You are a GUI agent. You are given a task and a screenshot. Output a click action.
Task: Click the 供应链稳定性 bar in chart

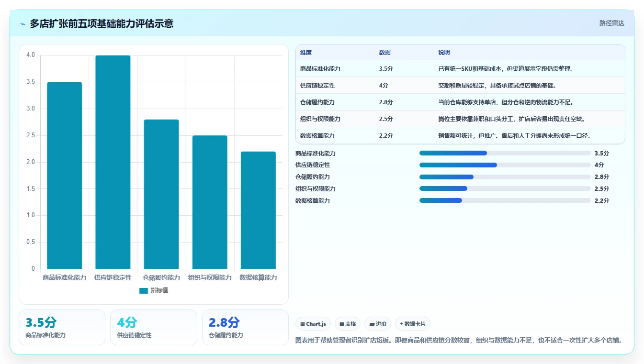[x=113, y=162]
